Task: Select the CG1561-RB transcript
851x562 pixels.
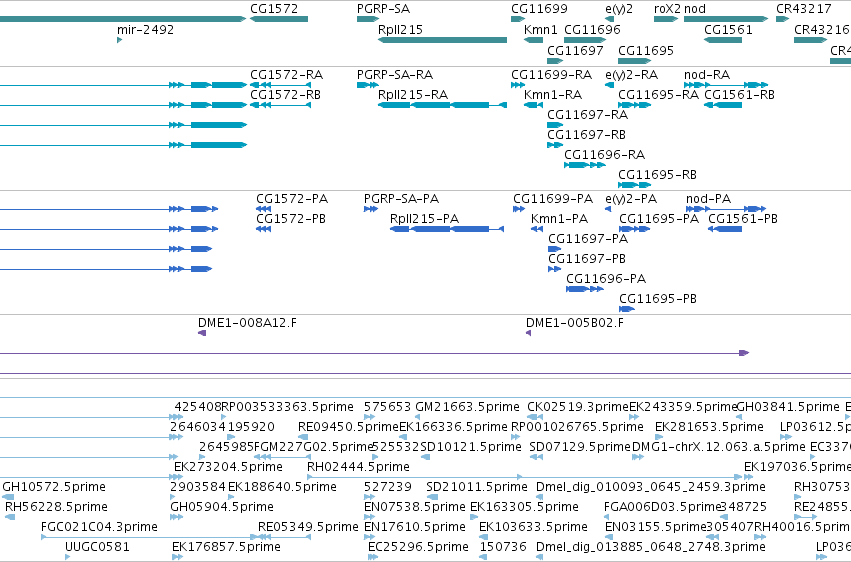Action: 723,105
